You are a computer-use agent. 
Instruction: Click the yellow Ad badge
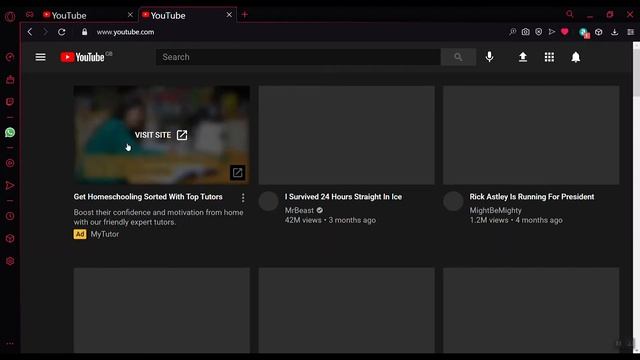80,234
